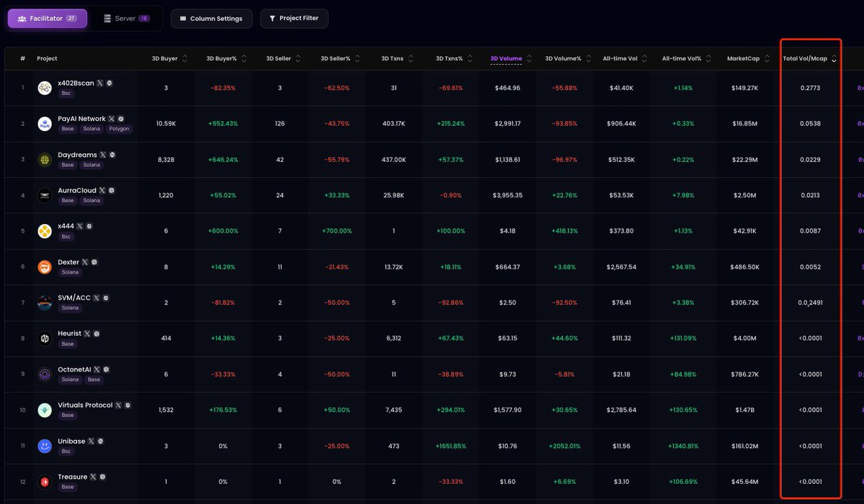Open AurraCloud's website globe icon
This screenshot has width=864, height=504.
[112, 191]
